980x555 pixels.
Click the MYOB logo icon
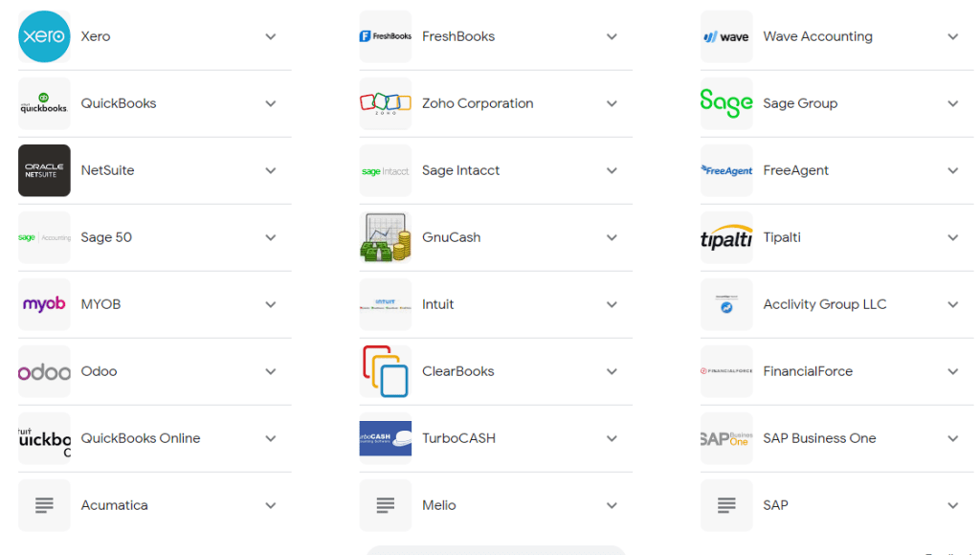44,304
